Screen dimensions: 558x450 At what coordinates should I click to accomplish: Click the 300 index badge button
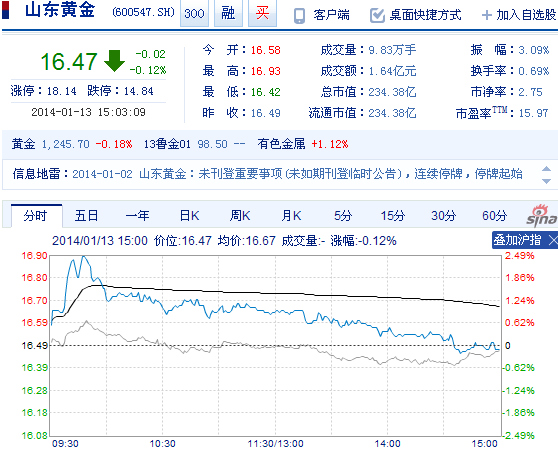pos(194,14)
